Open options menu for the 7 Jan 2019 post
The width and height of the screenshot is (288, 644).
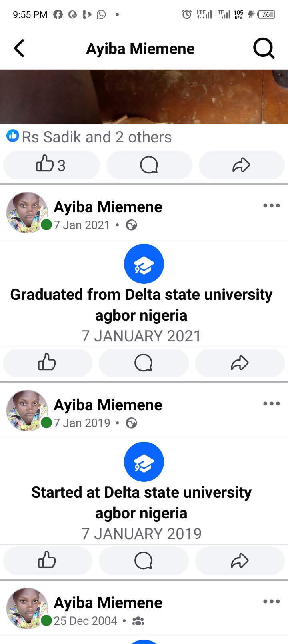tap(271, 404)
